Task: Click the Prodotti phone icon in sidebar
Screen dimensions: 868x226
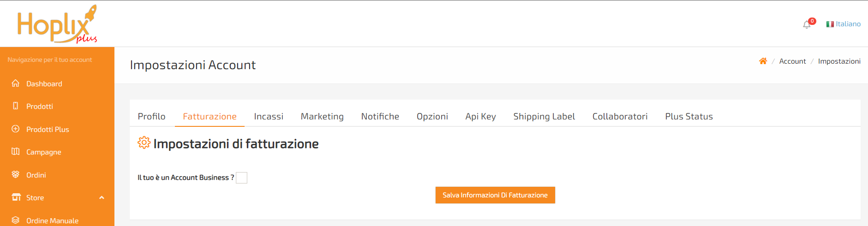Action: (16, 106)
